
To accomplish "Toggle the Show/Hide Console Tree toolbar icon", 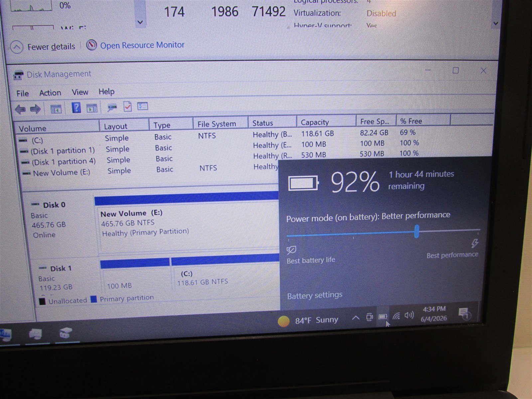I will 56,109.
